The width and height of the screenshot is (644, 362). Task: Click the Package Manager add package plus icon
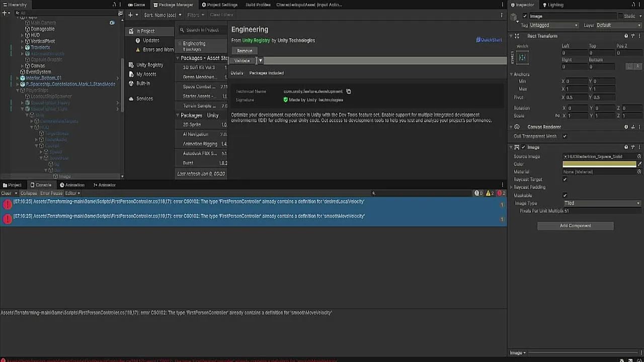(130, 15)
